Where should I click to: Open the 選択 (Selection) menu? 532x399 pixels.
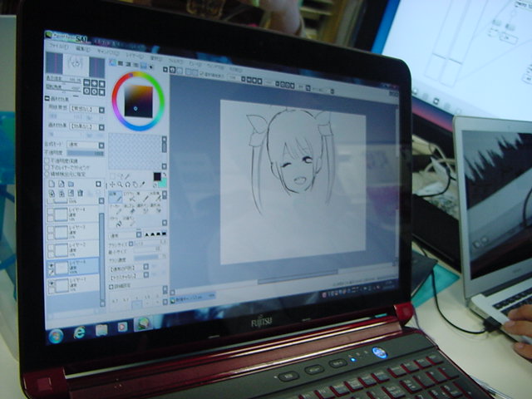(155, 58)
